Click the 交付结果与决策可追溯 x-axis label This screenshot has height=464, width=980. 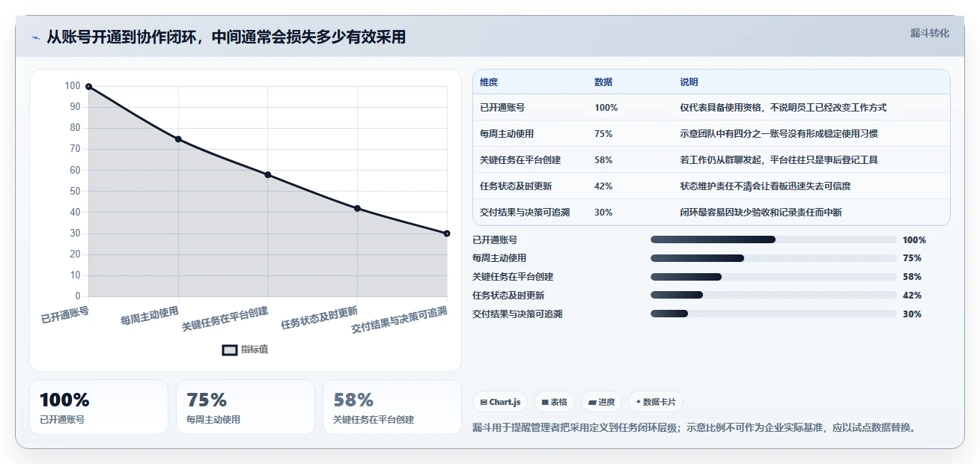[400, 320]
